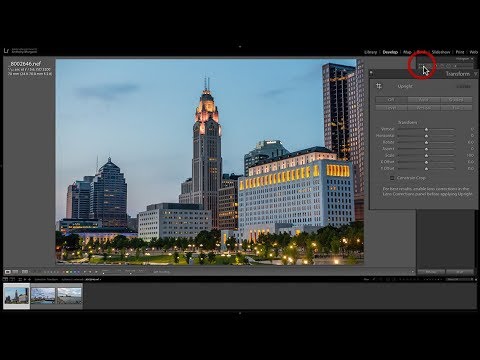Select Loupe view icon in the toolbar

tap(8, 272)
